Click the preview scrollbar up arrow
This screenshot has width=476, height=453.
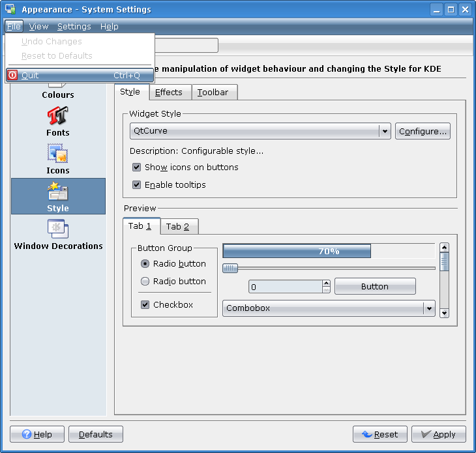pos(444,248)
